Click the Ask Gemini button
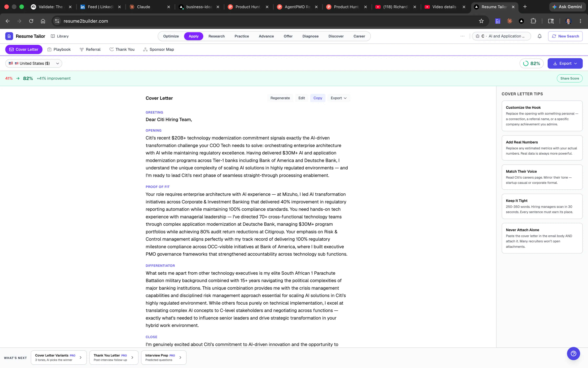 tap(567, 7)
